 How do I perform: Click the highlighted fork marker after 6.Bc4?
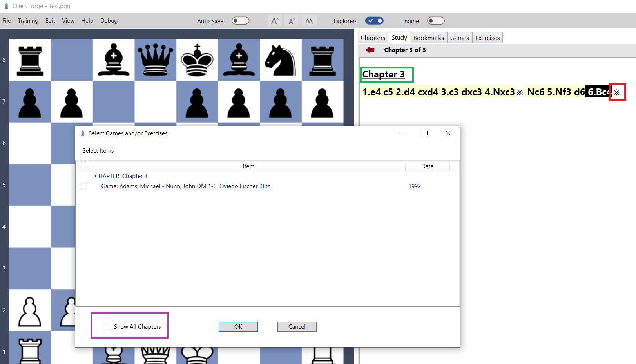pyautogui.click(x=617, y=92)
